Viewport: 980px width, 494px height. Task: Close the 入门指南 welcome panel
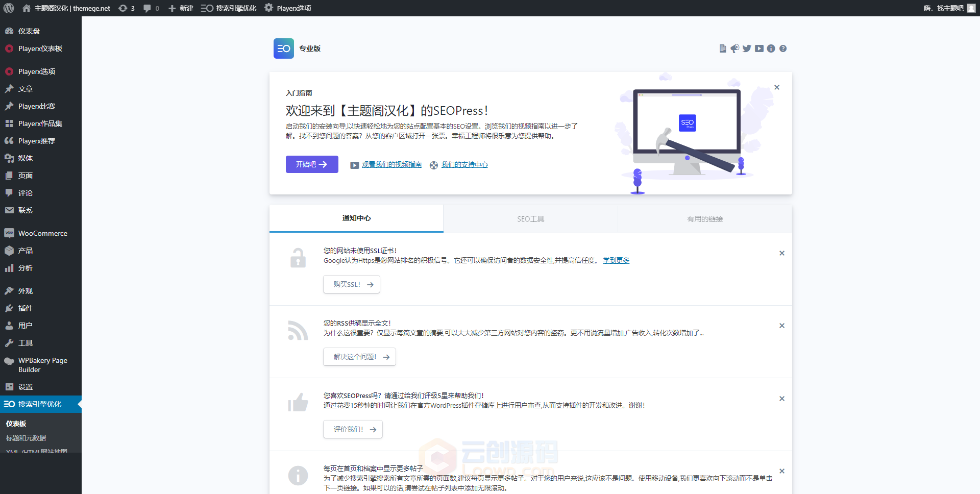pyautogui.click(x=777, y=87)
